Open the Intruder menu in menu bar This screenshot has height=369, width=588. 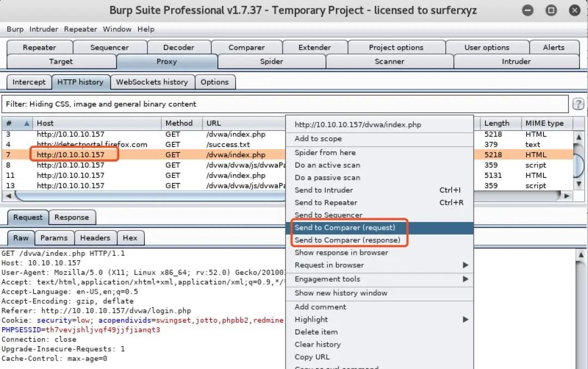click(x=44, y=29)
